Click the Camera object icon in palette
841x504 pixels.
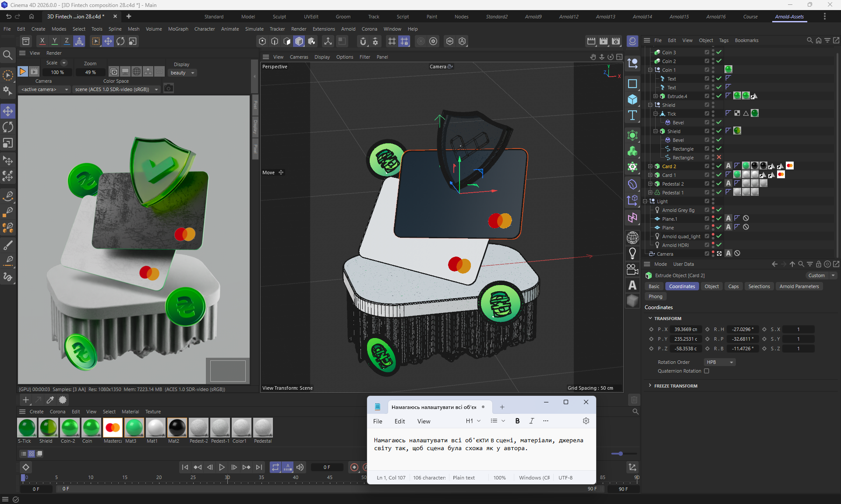click(633, 269)
